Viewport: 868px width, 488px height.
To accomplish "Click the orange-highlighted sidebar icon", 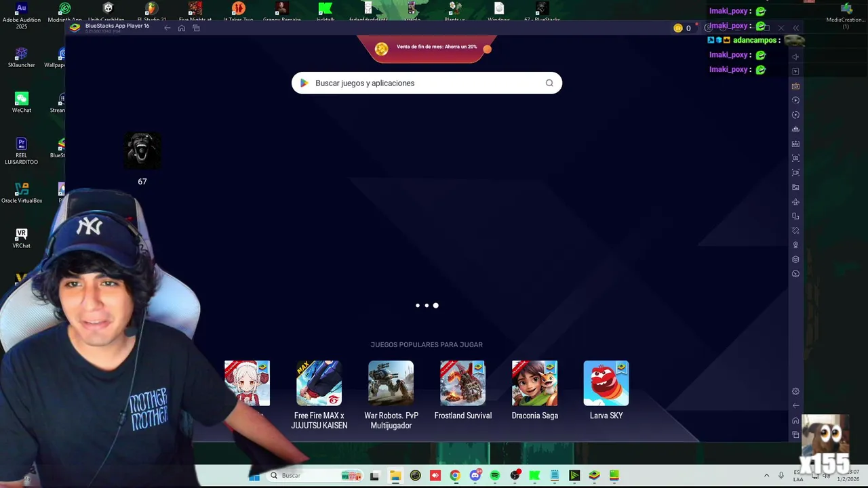I will [x=795, y=86].
